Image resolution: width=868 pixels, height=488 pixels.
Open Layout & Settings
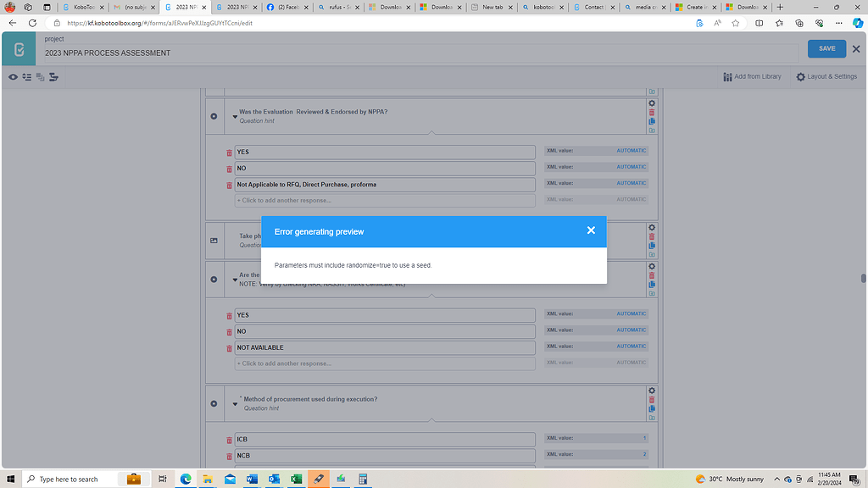tap(826, 77)
